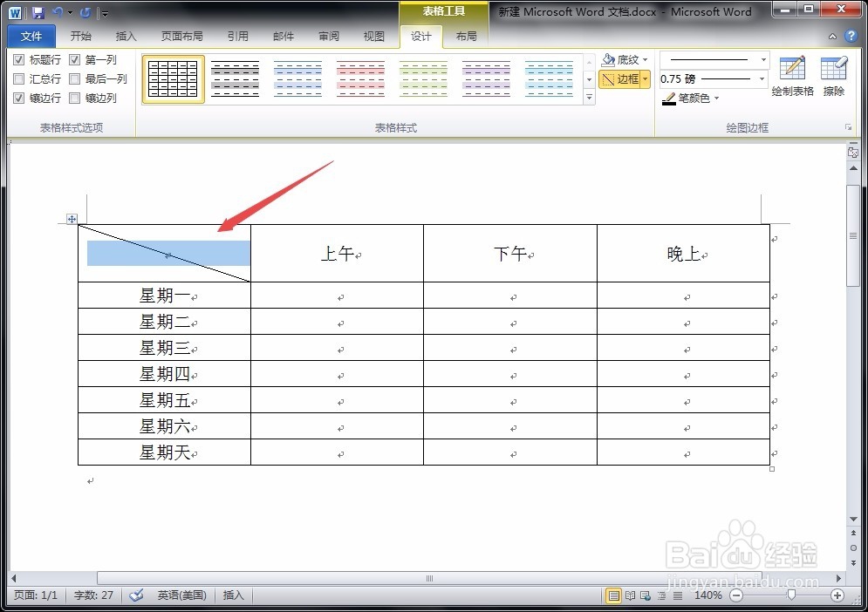Screen dimensions: 868x612
Task: Click the Undo icon
Action: tap(57, 12)
